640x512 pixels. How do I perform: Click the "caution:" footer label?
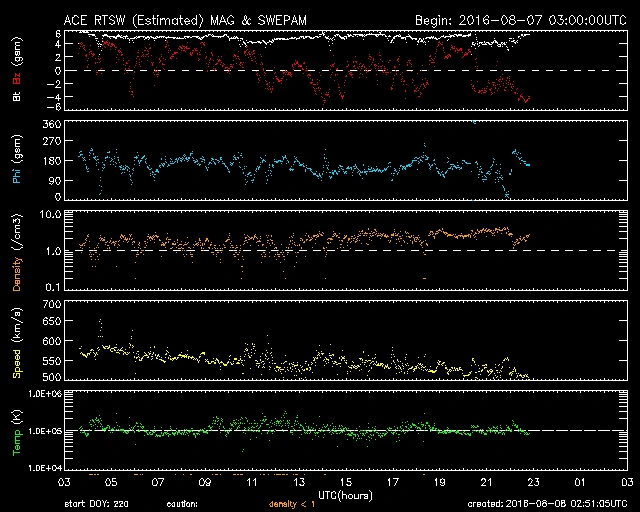click(182, 504)
